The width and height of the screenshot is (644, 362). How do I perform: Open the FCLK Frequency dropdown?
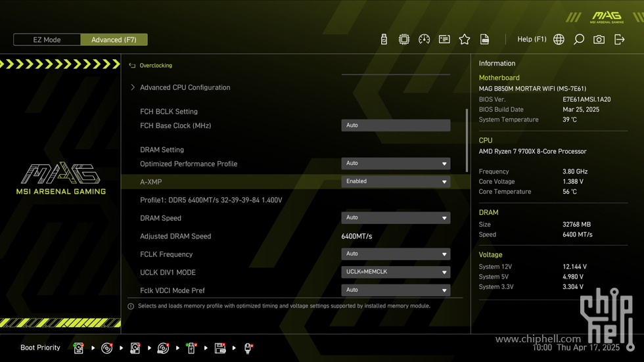pyautogui.click(x=396, y=254)
